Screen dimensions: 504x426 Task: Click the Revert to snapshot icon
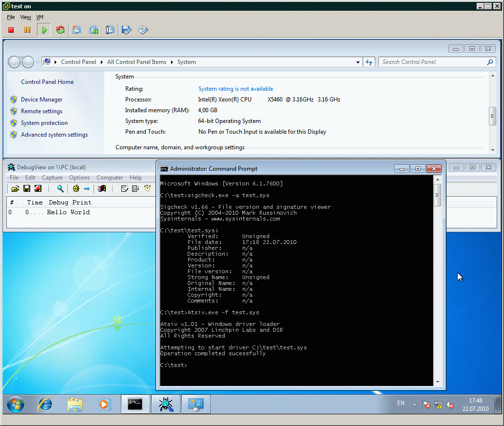tap(94, 30)
